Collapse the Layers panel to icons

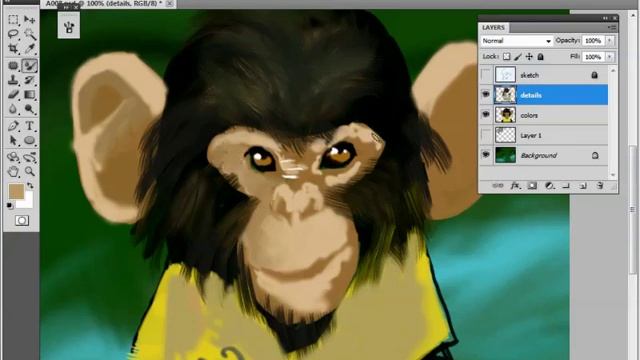(605, 18)
